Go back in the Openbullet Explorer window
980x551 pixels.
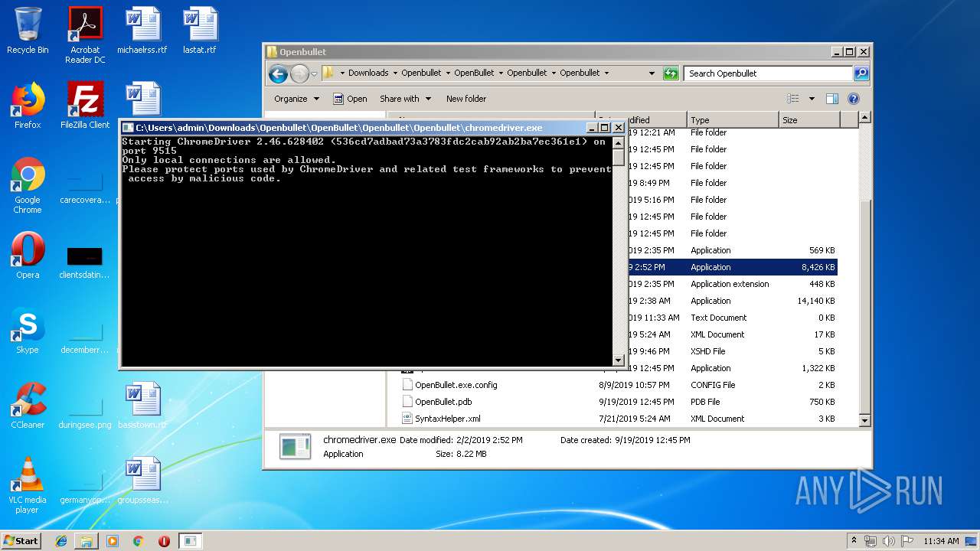[278, 73]
